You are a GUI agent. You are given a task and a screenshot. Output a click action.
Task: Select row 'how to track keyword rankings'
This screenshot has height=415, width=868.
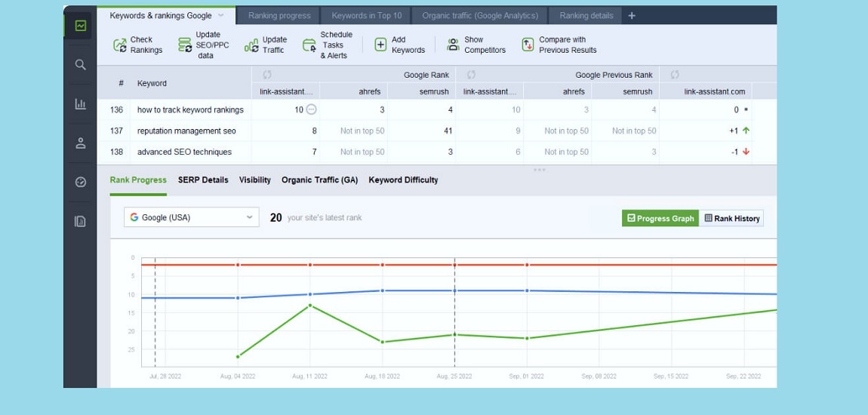[436, 109]
